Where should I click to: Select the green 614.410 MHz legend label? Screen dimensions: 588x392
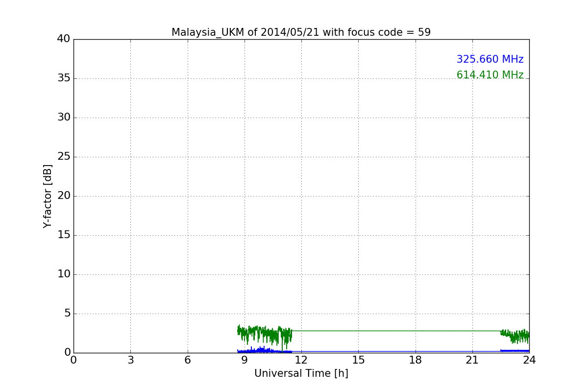(x=490, y=75)
